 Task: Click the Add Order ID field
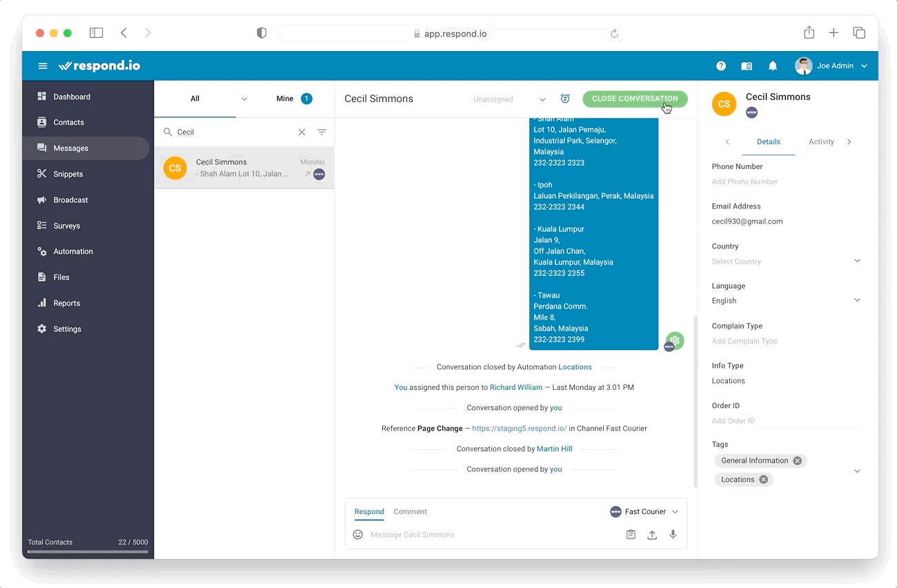787,421
